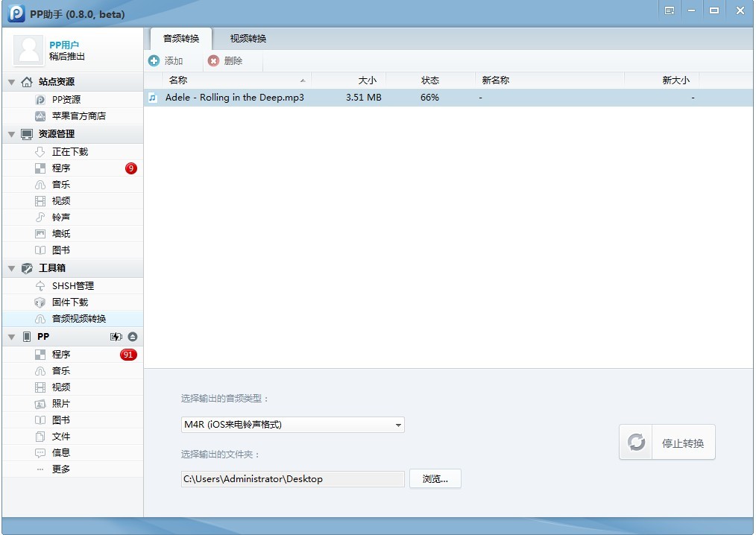Click the 66% status cell
The width and height of the screenshot is (756, 535).
(429, 98)
